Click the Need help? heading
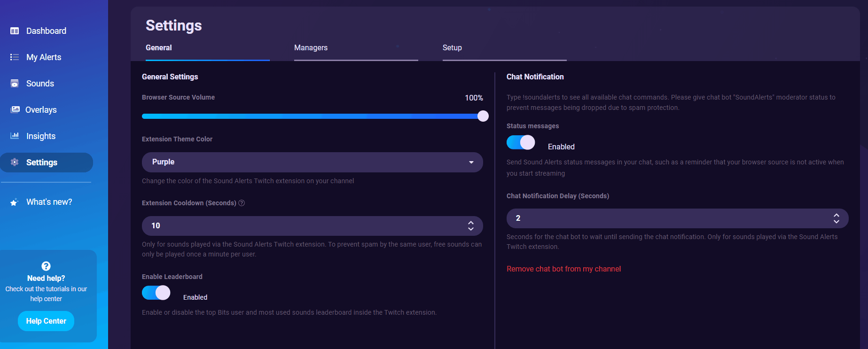The width and height of the screenshot is (868, 349). pos(46,278)
